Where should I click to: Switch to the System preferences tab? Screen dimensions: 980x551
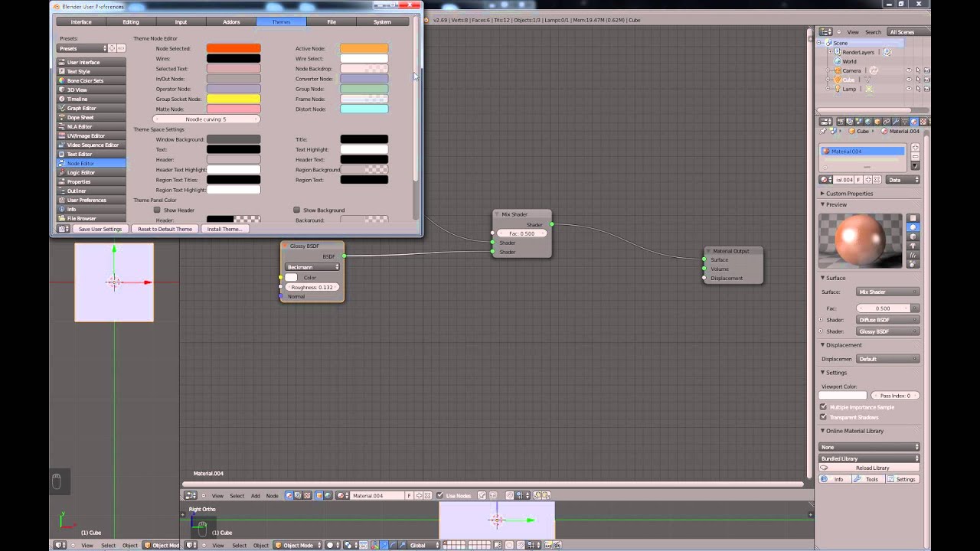382,21
